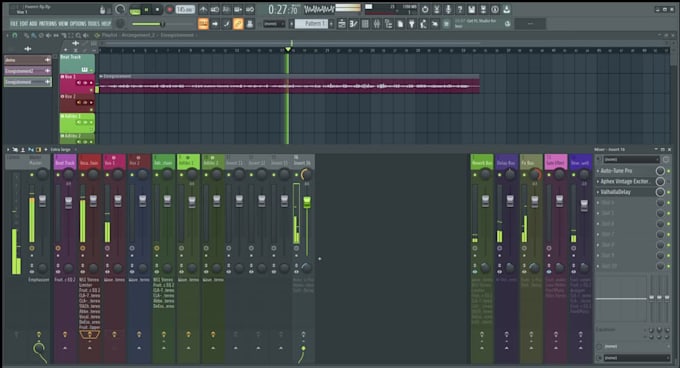Open the Channel rack view icon

pos(365,24)
